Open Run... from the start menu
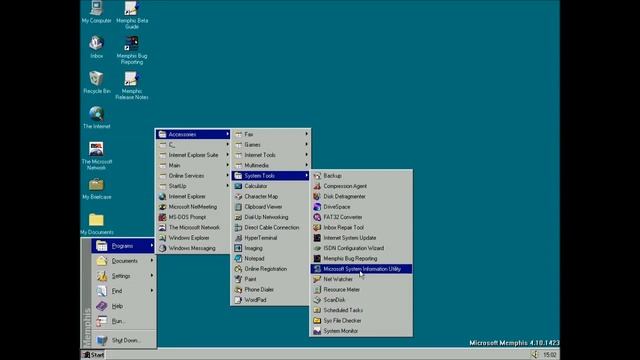Image resolution: width=640 pixels, height=360 pixels. [123, 321]
